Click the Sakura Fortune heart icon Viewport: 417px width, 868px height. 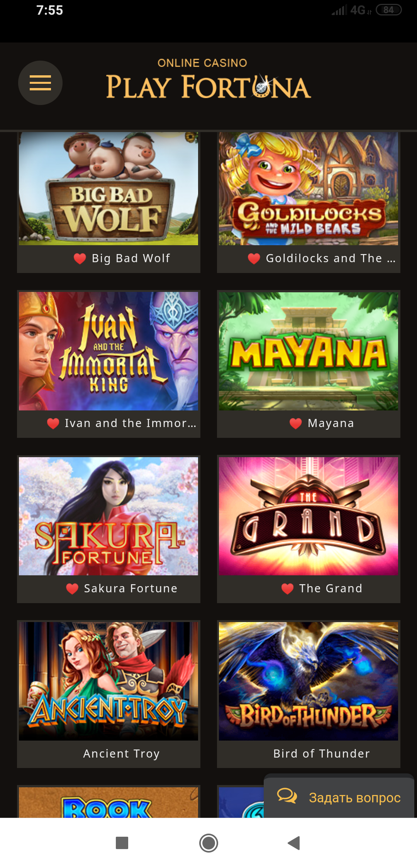[x=72, y=588]
